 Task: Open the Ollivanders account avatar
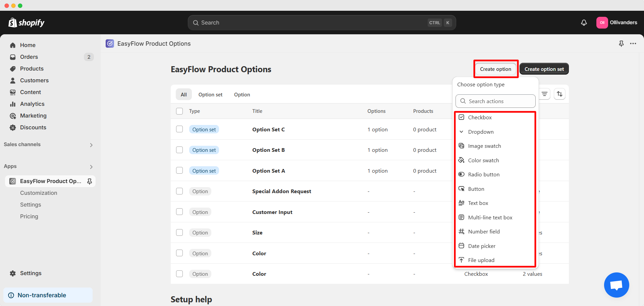click(x=602, y=23)
